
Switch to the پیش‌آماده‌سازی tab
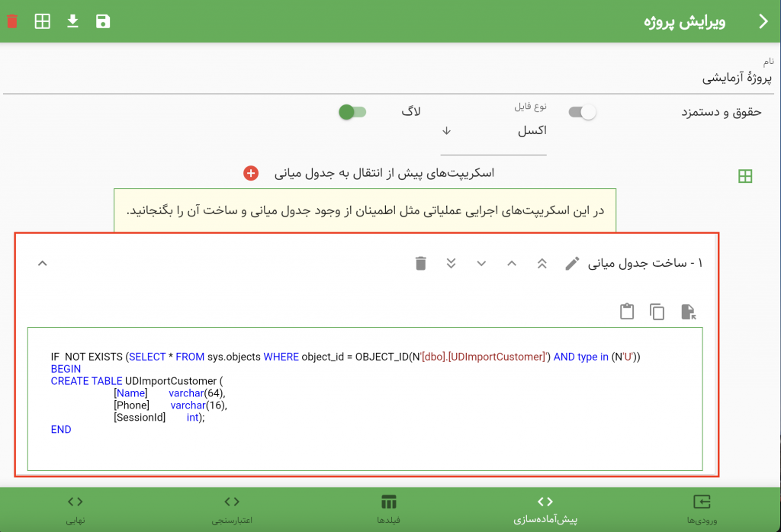(x=545, y=509)
